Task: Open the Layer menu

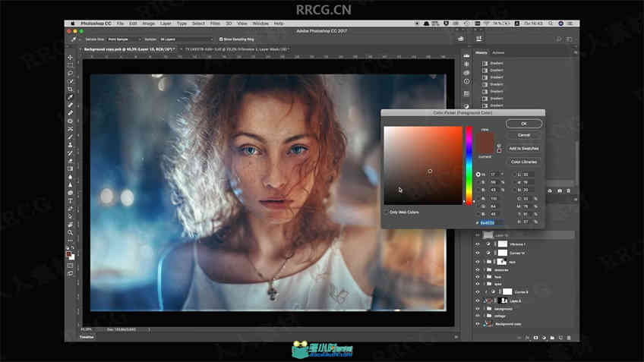Action: (x=166, y=24)
